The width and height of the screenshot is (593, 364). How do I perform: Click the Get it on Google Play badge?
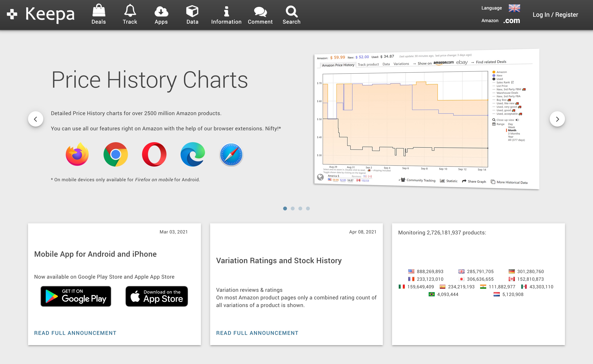[76, 296]
